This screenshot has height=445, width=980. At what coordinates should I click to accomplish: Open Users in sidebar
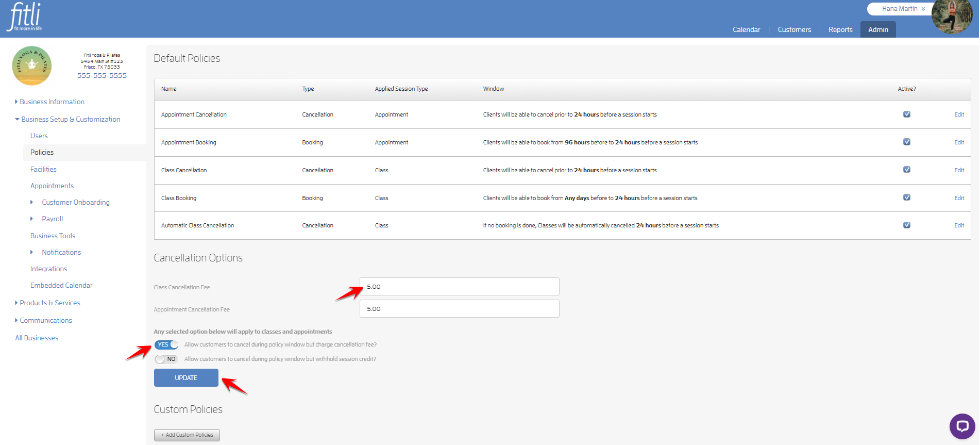pyautogui.click(x=39, y=136)
